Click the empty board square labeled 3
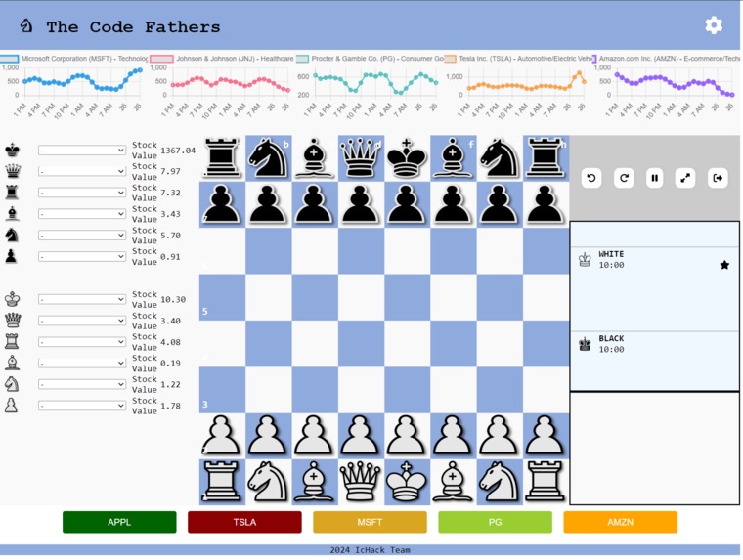743x560 pixels. click(222, 389)
